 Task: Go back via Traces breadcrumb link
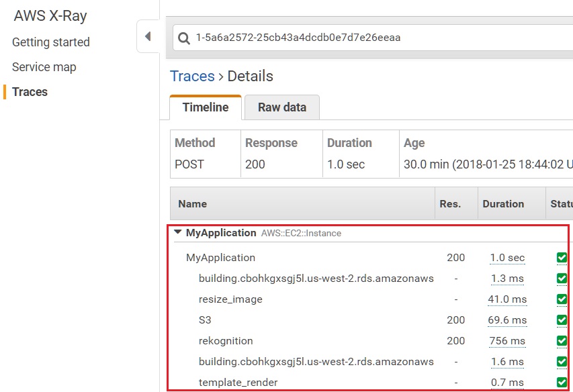[192, 76]
